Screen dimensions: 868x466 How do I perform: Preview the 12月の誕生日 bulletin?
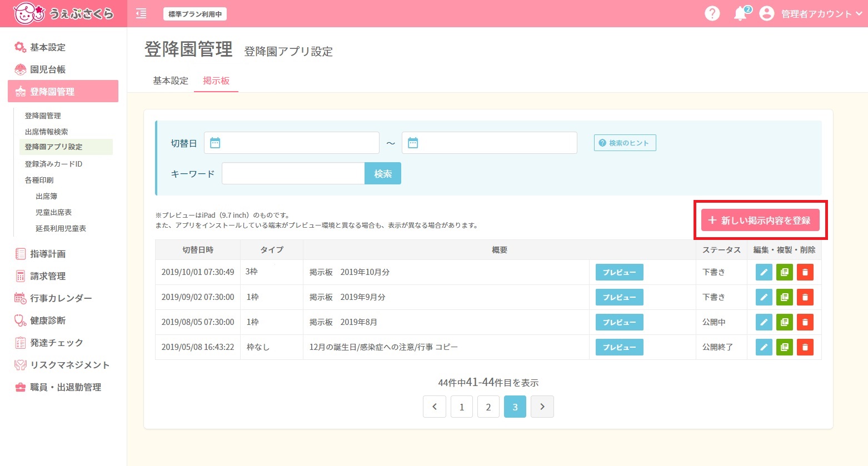point(620,347)
